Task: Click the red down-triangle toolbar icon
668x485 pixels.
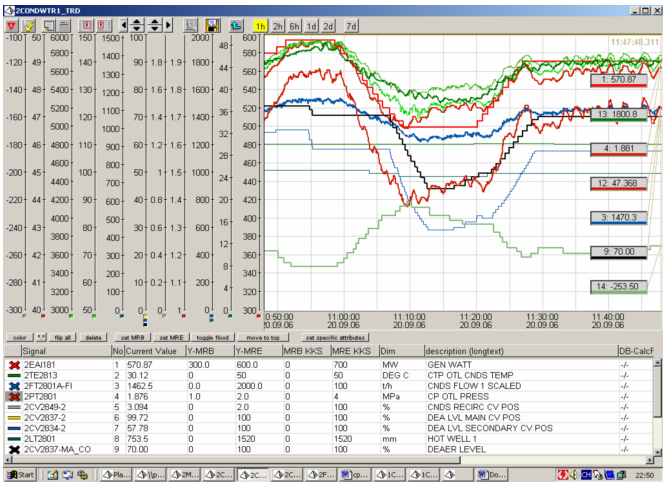Action: click(x=11, y=24)
